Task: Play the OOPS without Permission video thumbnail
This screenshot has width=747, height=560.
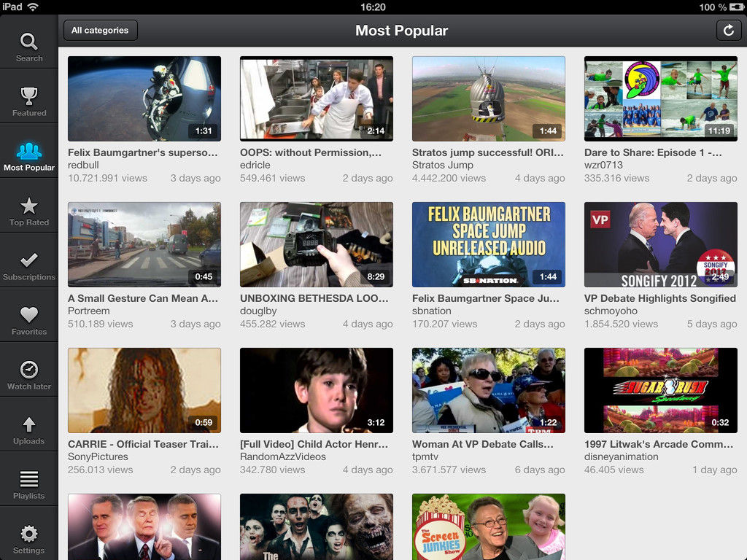Action: point(317,98)
